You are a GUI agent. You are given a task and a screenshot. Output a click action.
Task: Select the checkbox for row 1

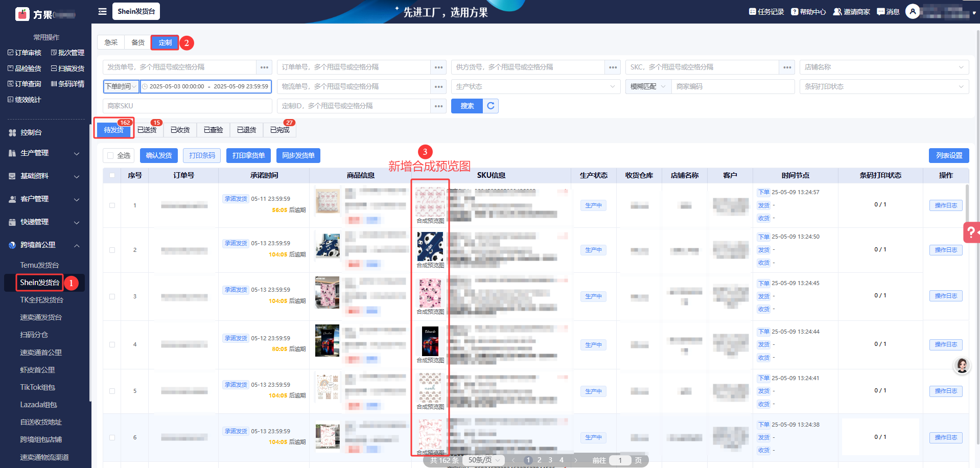(112, 205)
